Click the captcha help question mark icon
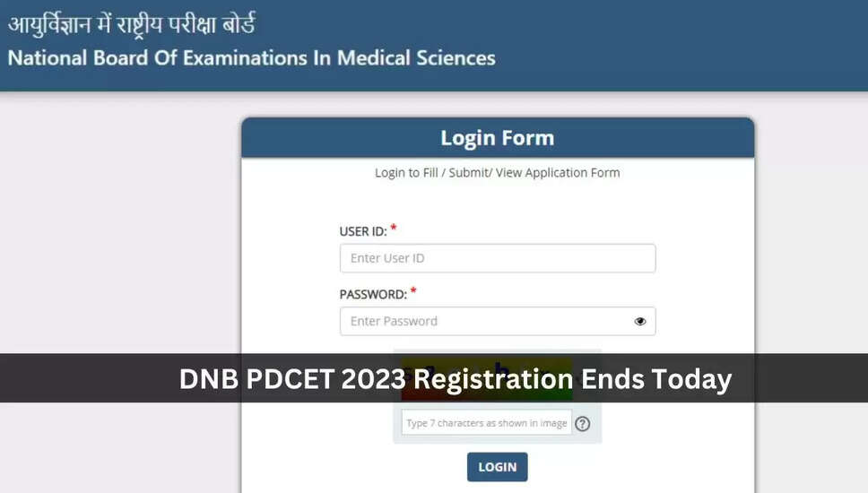 click(583, 423)
